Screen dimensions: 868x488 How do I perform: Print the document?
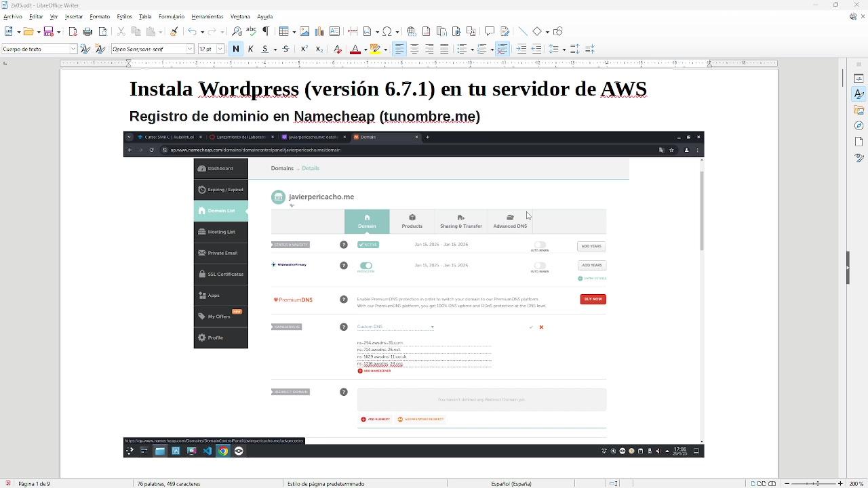tap(87, 31)
